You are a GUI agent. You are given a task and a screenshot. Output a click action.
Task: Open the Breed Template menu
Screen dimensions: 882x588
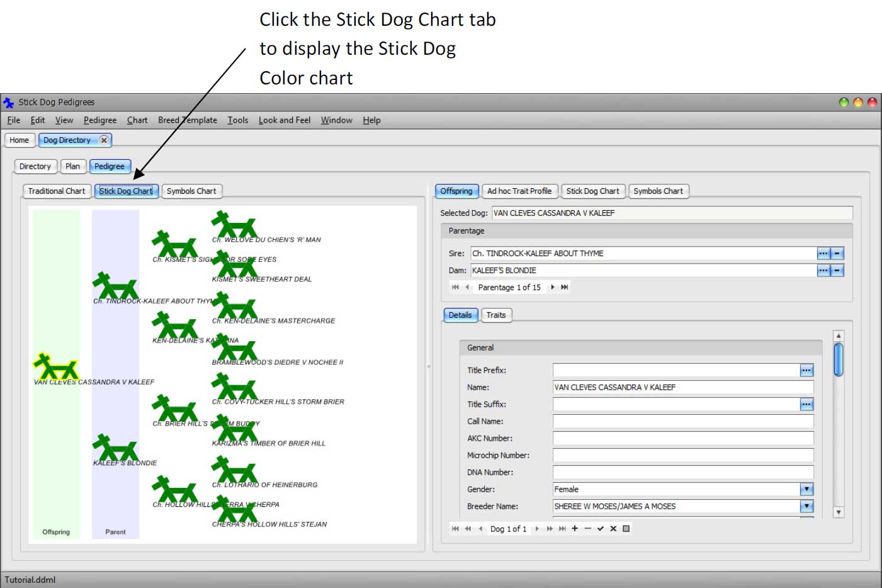click(x=188, y=120)
